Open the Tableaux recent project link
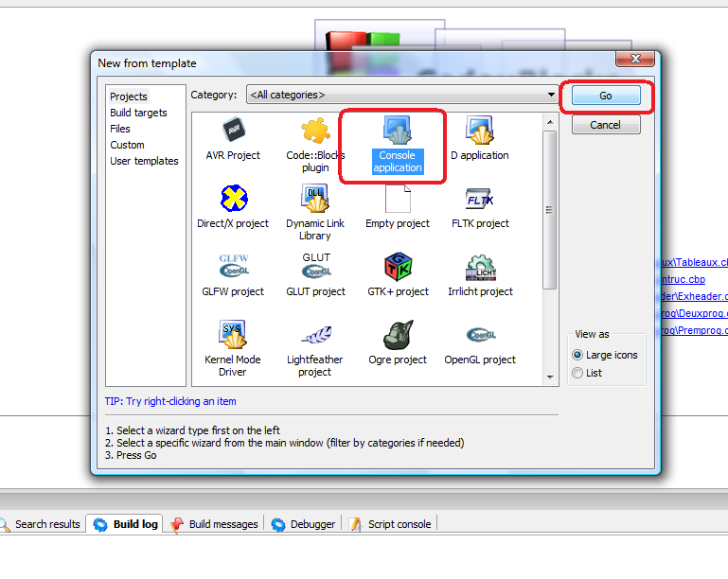The width and height of the screenshot is (728, 579). tap(695, 262)
